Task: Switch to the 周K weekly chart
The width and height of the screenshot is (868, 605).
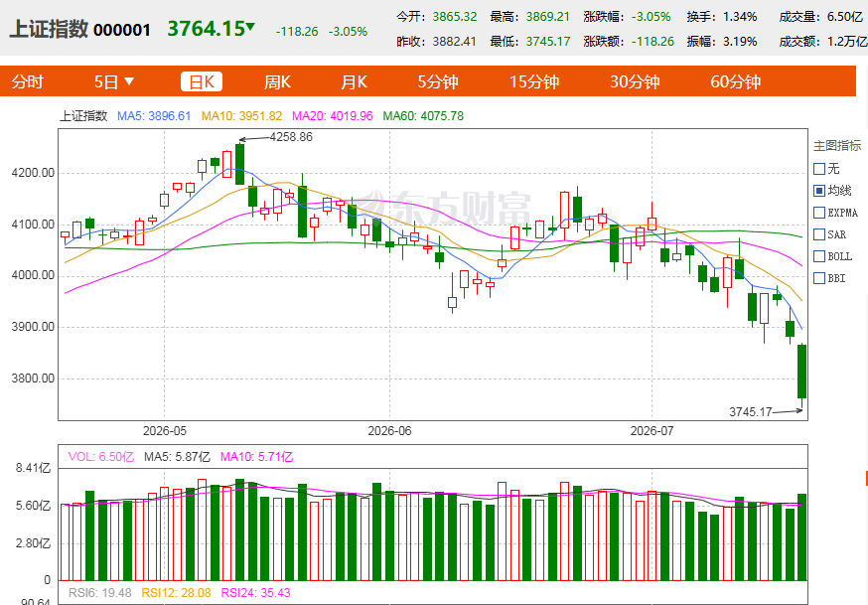Action: pyautogui.click(x=277, y=81)
